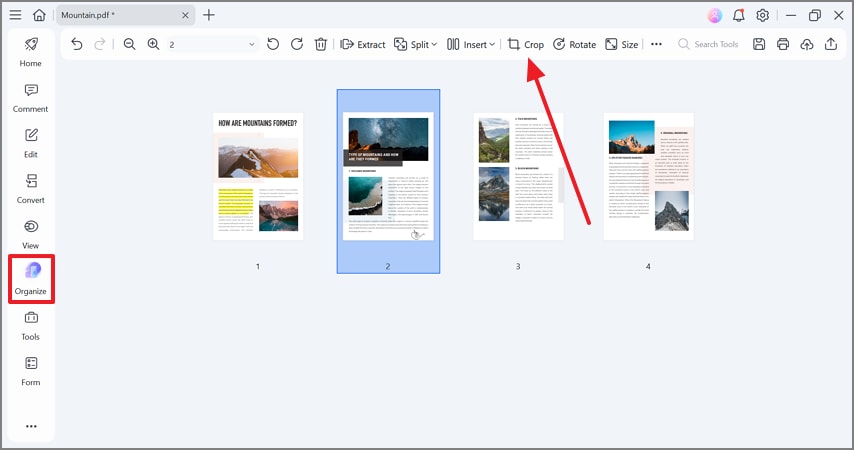
Task: Select the Crop tool
Action: pos(526,45)
